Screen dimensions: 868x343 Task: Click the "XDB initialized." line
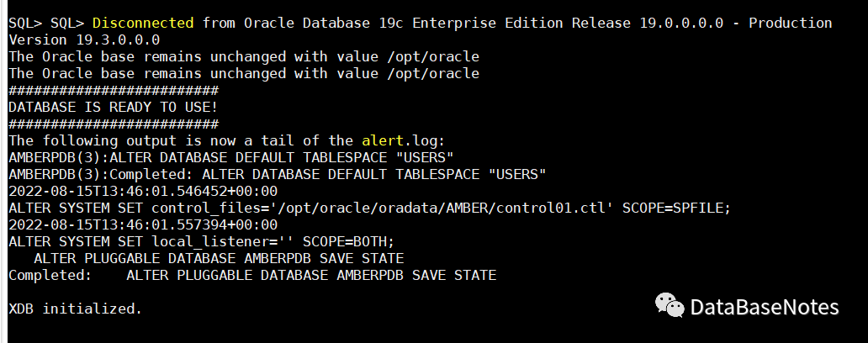point(76,309)
